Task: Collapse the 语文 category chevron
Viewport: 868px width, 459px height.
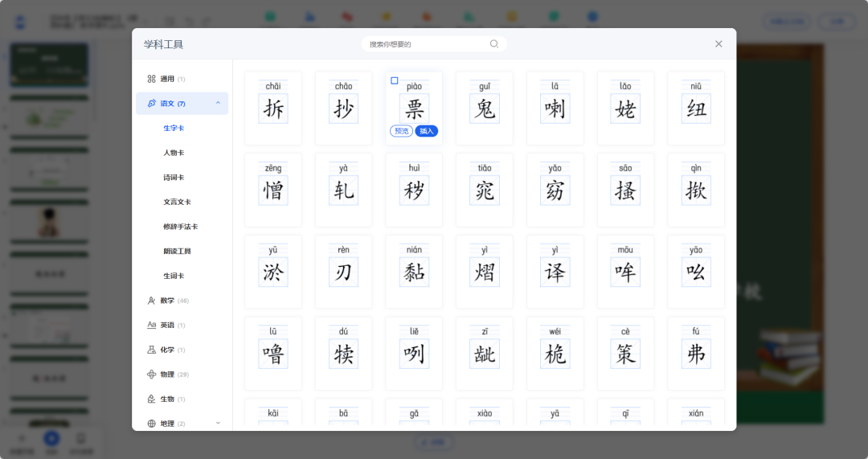Action: click(218, 103)
